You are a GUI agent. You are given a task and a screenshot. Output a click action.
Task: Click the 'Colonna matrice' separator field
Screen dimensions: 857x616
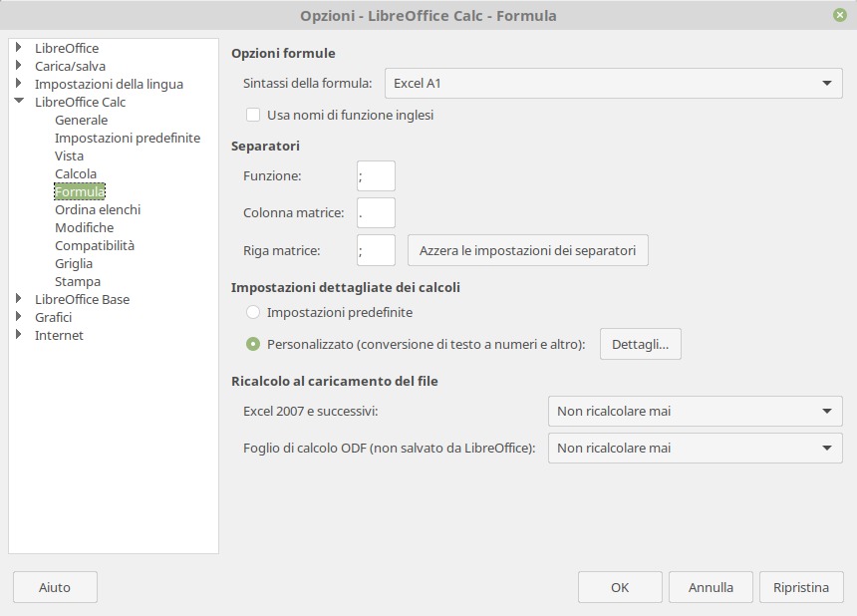(x=376, y=212)
